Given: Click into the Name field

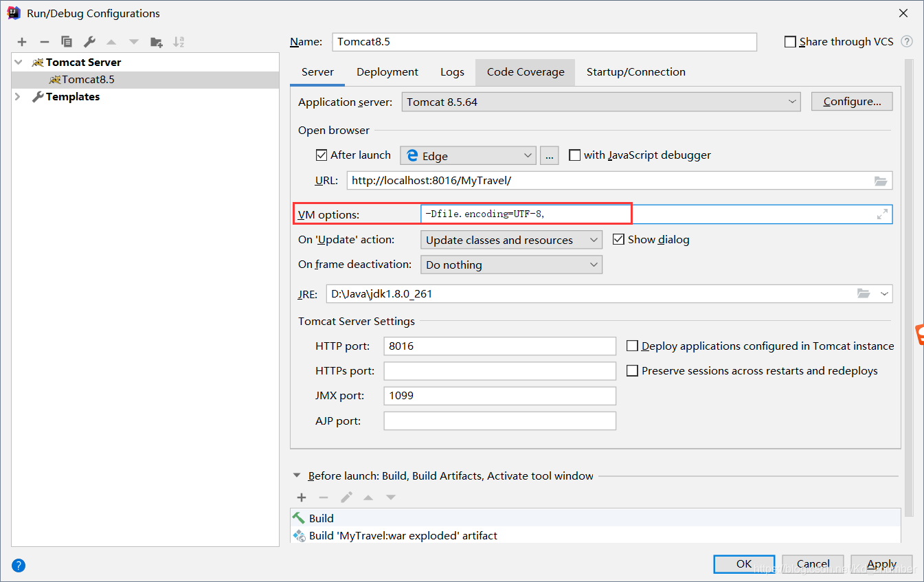Looking at the screenshot, I should (x=544, y=42).
